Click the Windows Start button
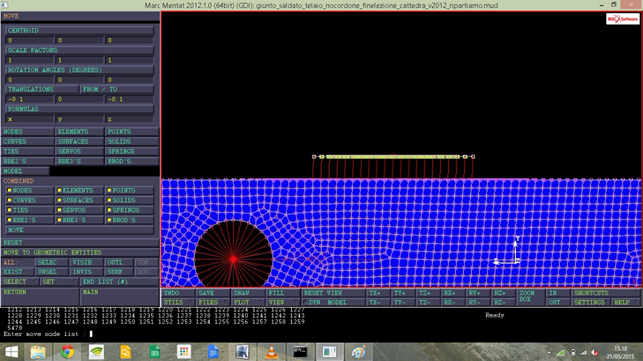643x361 pixels. 11,352
